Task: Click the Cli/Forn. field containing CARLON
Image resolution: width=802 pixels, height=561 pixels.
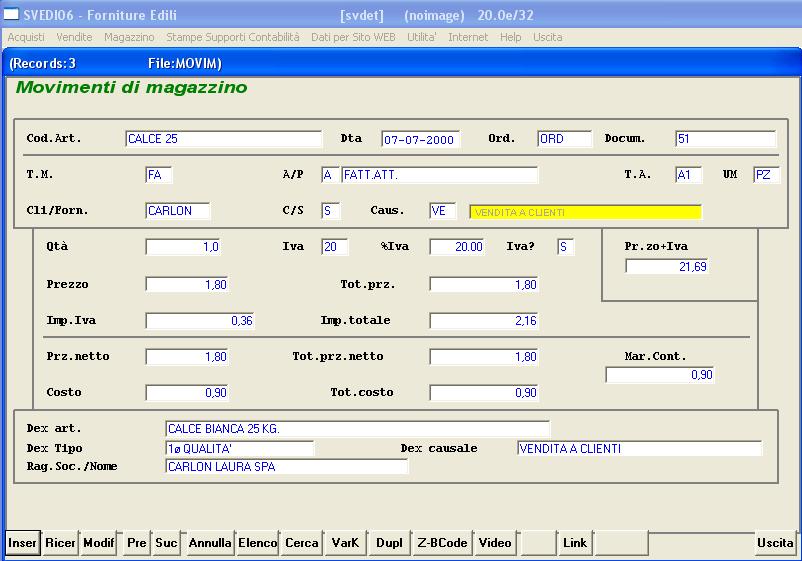Action: 177,211
